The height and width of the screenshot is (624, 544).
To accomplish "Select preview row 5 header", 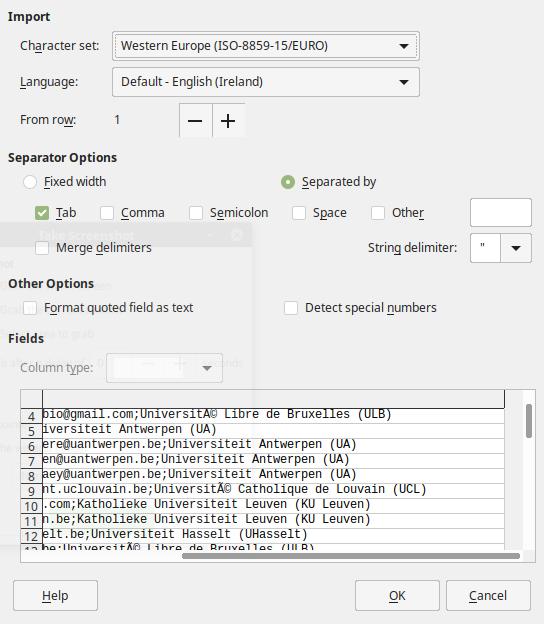I will pos(31,431).
